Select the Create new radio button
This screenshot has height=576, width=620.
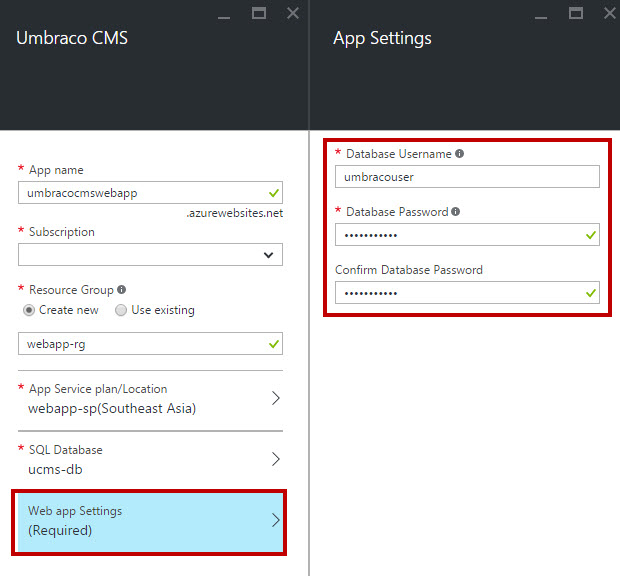tap(29, 310)
